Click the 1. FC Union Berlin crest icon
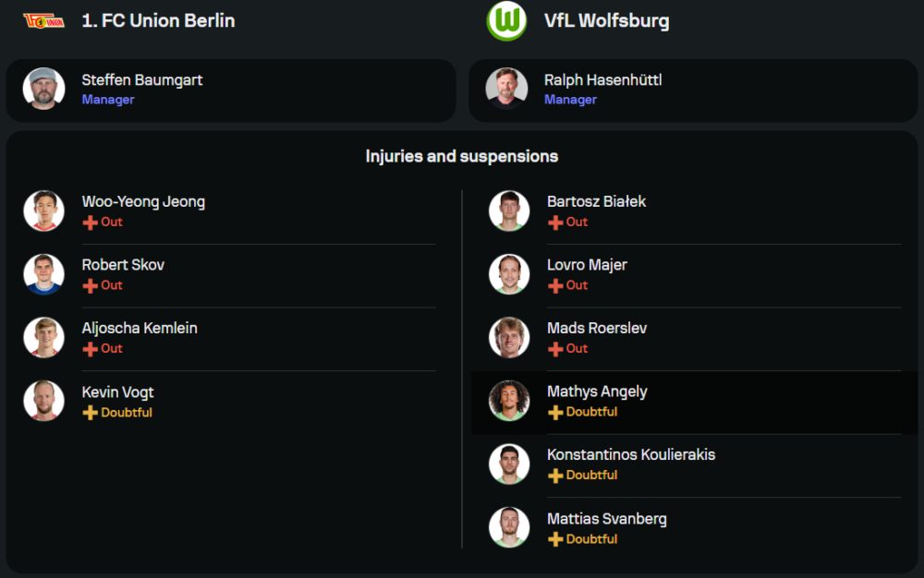This screenshot has height=578, width=924. 43,20
